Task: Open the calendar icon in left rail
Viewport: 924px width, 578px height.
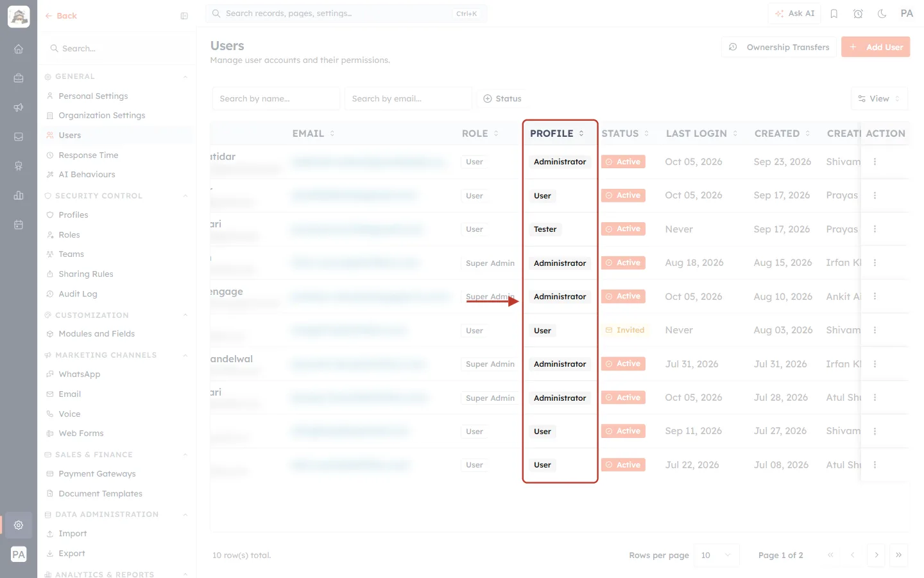Action: click(x=19, y=225)
